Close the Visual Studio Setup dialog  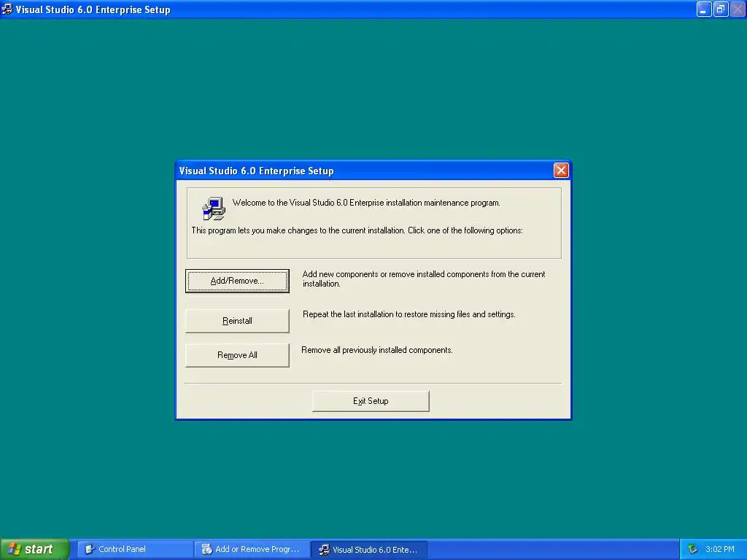[561, 171]
